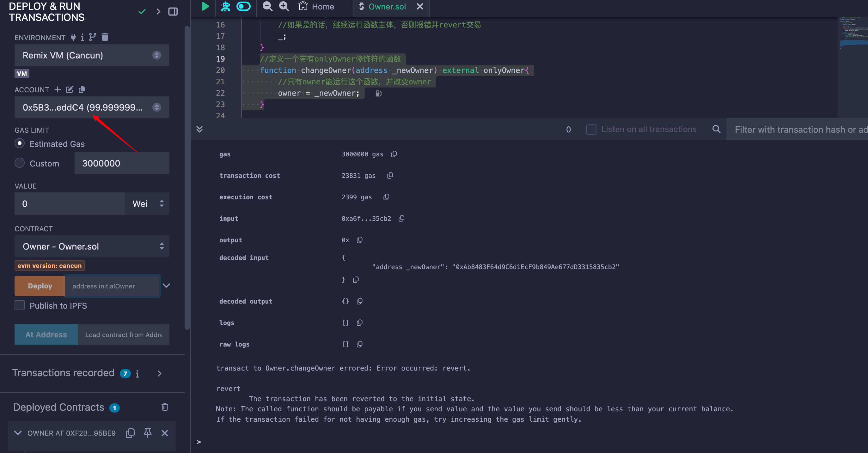
Task: Click the left panel vertical scrollbar
Action: (x=187, y=178)
